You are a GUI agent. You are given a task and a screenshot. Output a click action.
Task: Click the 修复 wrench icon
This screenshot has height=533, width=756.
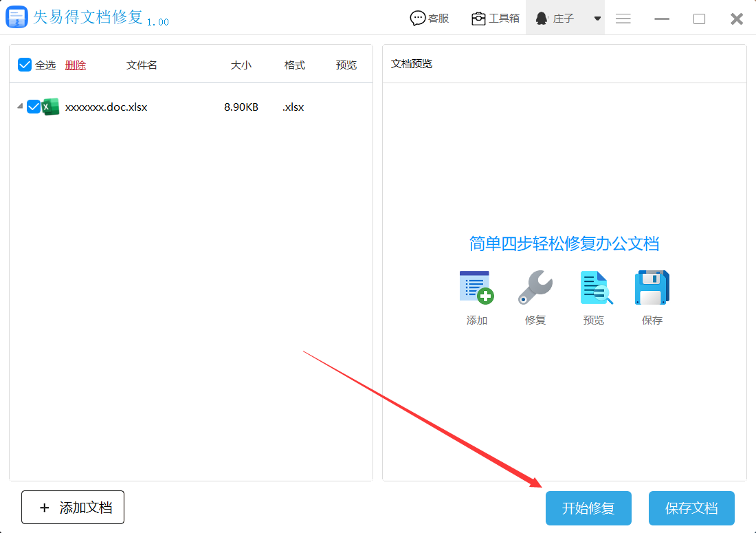535,287
